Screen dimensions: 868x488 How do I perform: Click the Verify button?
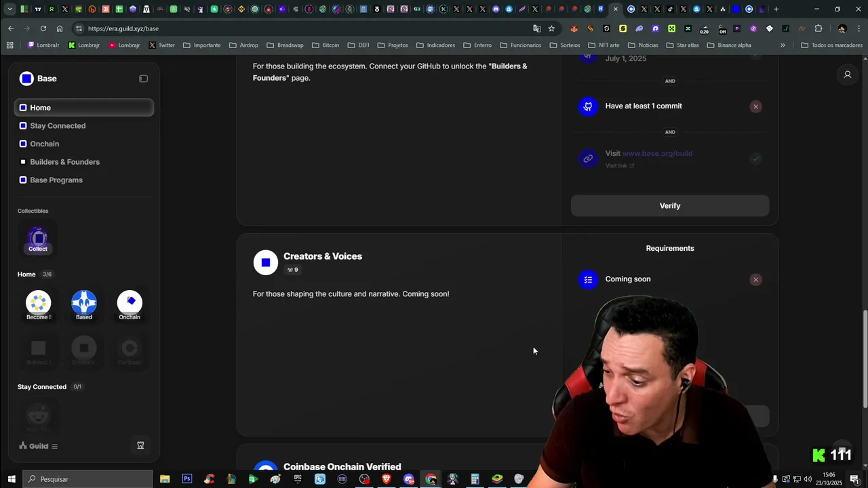pos(670,206)
